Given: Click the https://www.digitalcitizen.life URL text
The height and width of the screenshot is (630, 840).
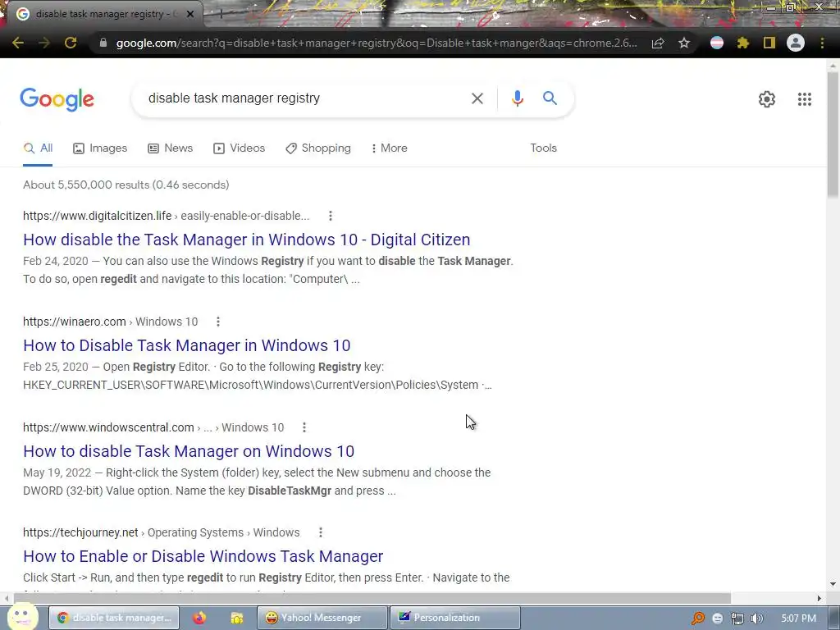Looking at the screenshot, I should [x=97, y=216].
